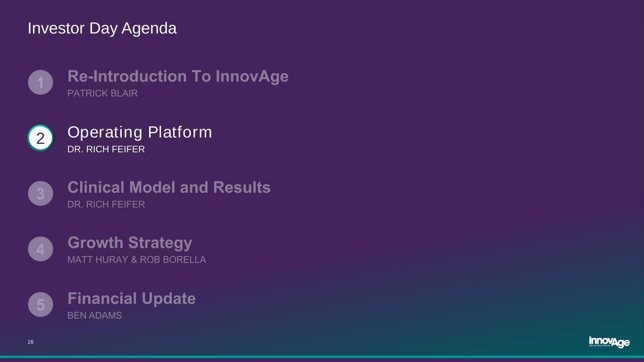The height and width of the screenshot is (362, 644).
Task: Select DR. RICH FEIFER under Operating Platform
Action: (106, 149)
